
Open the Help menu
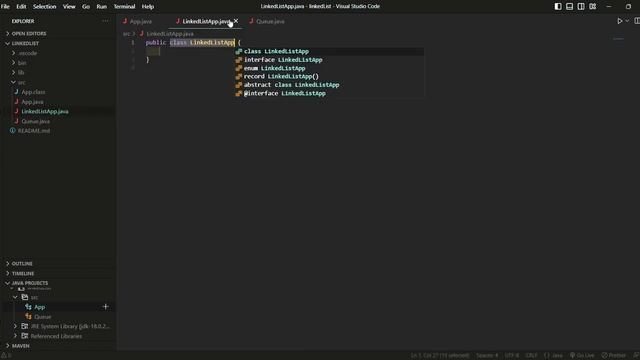148,7
